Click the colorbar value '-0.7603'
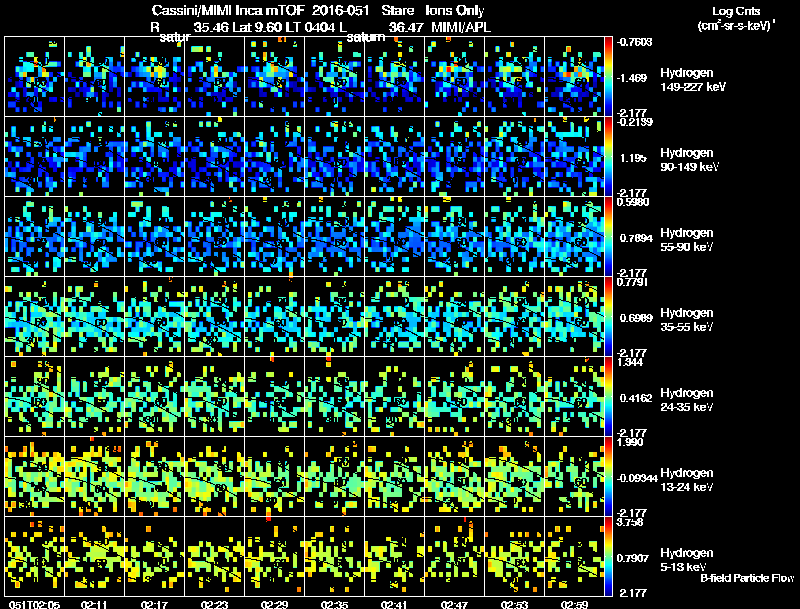800x609 pixels. pos(634,42)
